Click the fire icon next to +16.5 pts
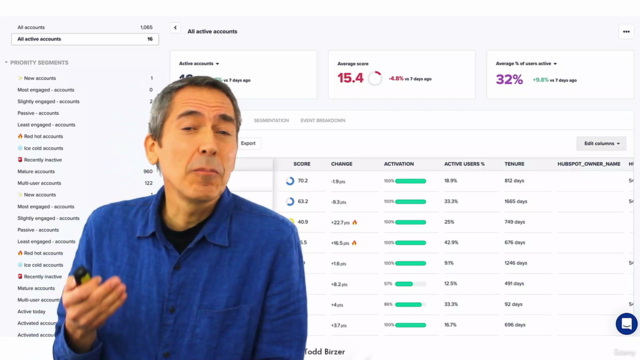The height and width of the screenshot is (360, 640). tap(354, 243)
